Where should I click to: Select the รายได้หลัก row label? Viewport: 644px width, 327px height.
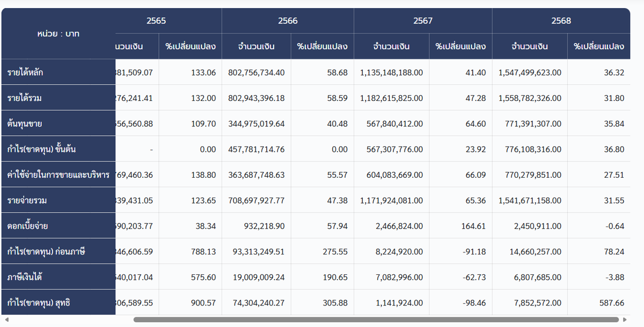(x=58, y=72)
